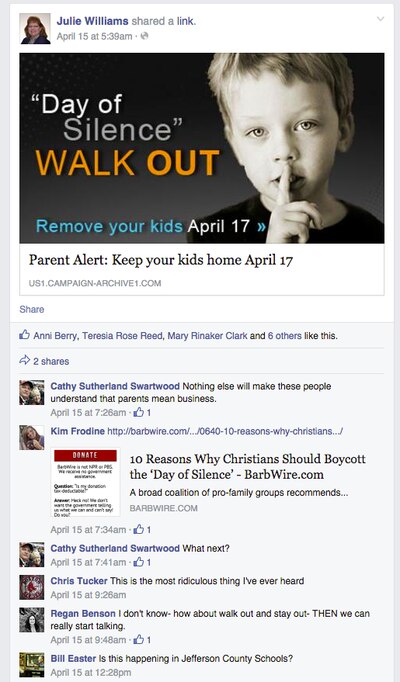This screenshot has width=400, height=682.
Task: Like Cathy's 'What next?' comment
Action: click(139, 562)
